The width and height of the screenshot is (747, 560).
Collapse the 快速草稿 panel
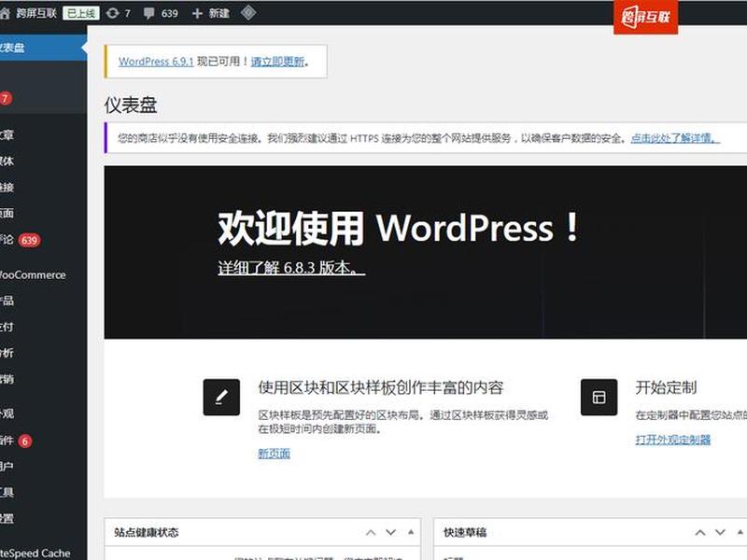pyautogui.click(x=740, y=532)
